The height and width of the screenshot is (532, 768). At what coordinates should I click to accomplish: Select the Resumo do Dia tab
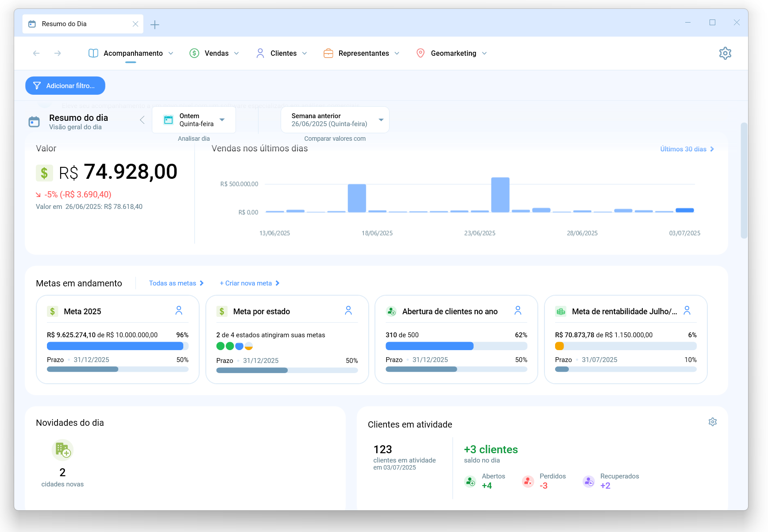pyautogui.click(x=83, y=24)
